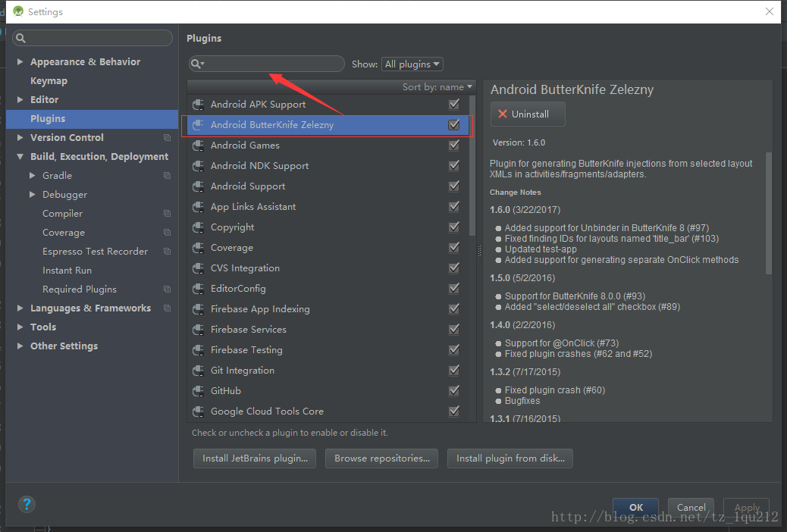Expand the Debugger subtree arrow
The height and width of the screenshot is (532, 787).
tap(32, 194)
